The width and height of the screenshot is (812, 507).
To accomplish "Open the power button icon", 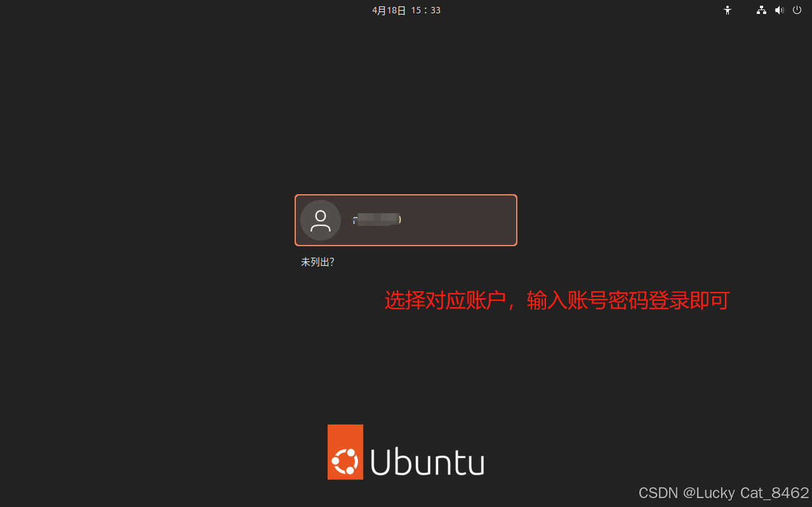I will (797, 10).
